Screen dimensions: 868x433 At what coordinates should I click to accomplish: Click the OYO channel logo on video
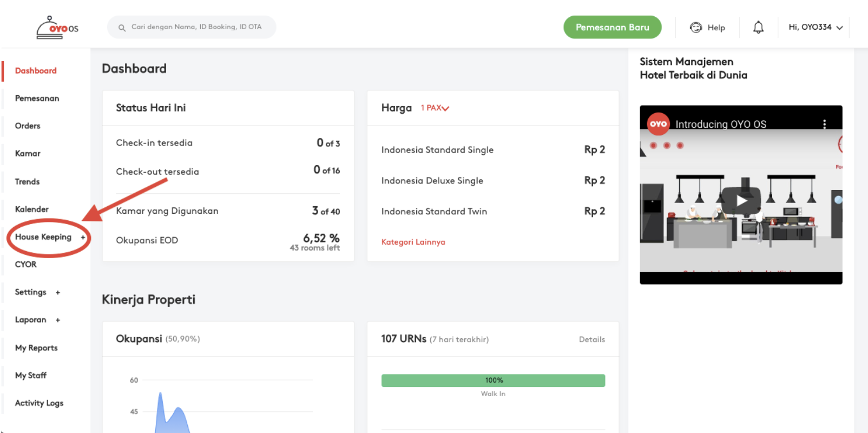pyautogui.click(x=658, y=124)
